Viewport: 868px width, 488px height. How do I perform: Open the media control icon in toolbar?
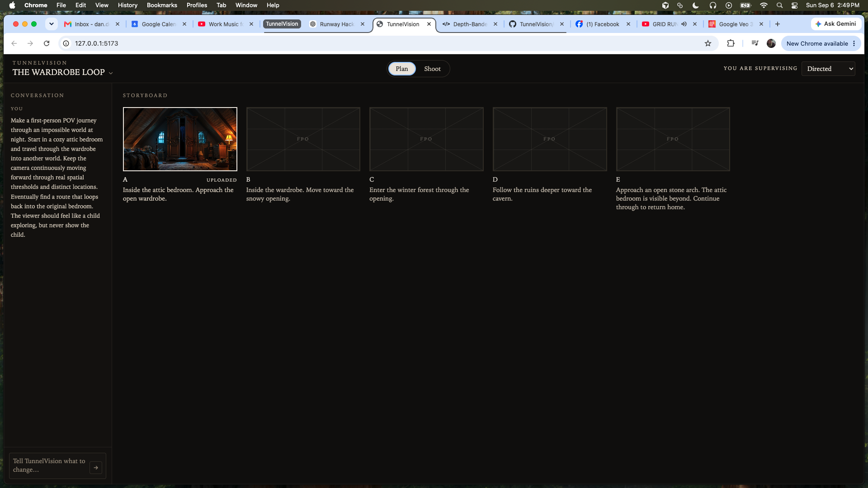click(755, 43)
